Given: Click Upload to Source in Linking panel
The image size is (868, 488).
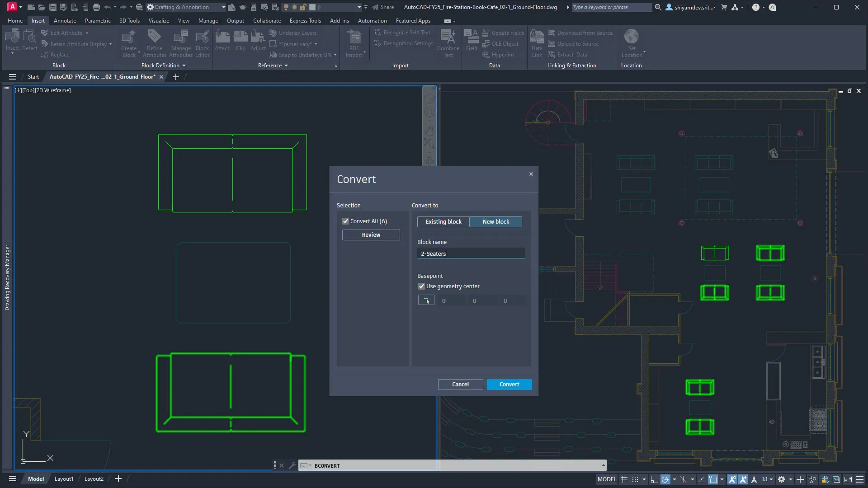Looking at the screenshot, I should click(x=576, y=43).
